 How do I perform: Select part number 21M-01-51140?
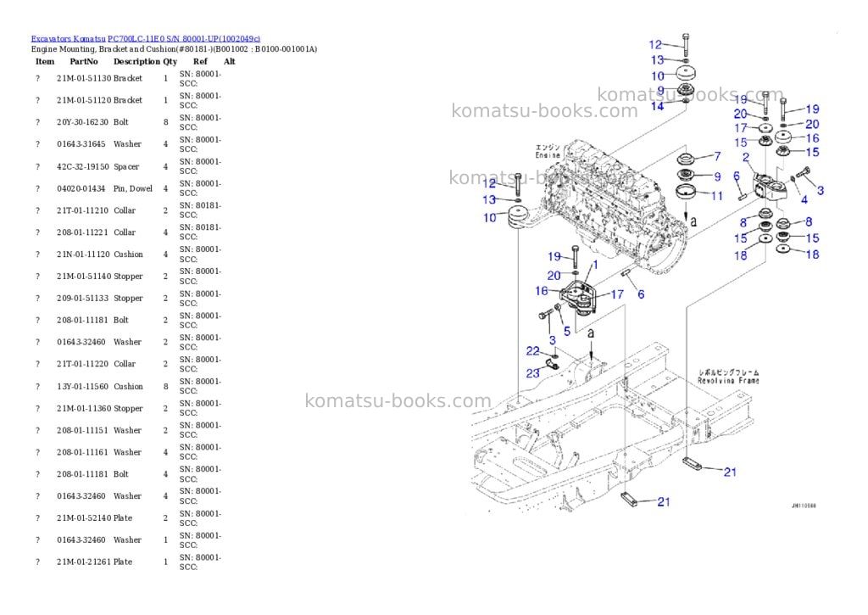(84, 277)
